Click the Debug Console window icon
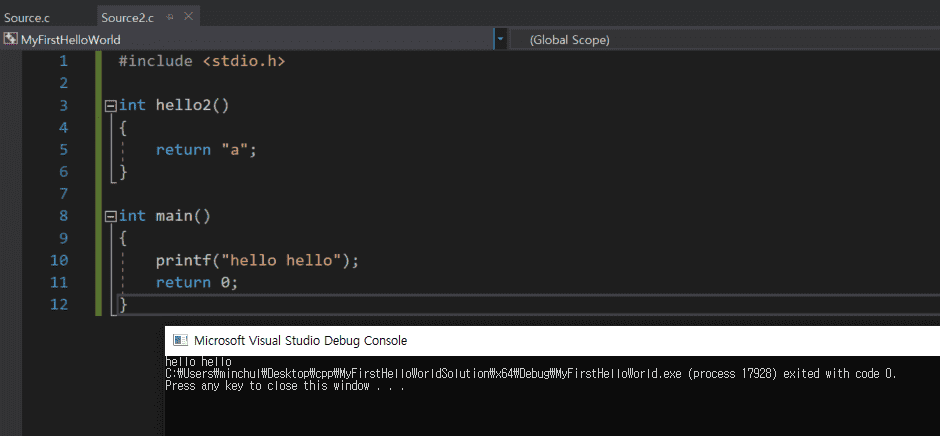Image resolution: width=940 pixels, height=436 pixels. 180,341
